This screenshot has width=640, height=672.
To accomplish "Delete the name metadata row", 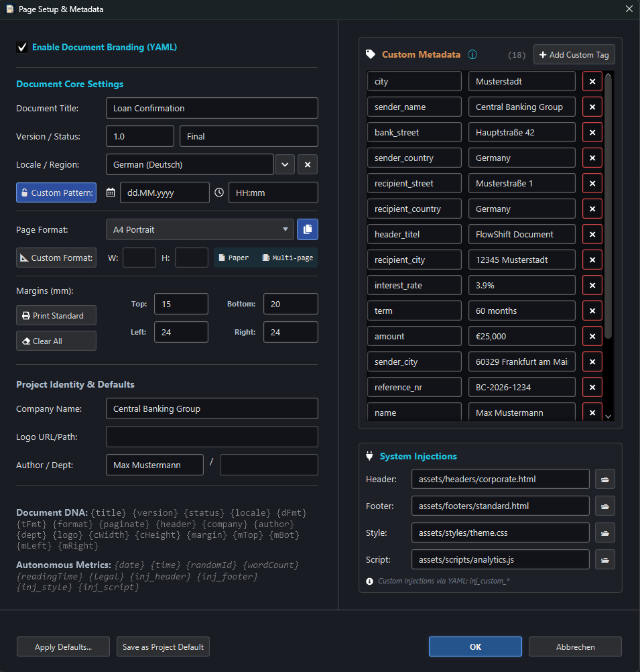I will click(592, 412).
